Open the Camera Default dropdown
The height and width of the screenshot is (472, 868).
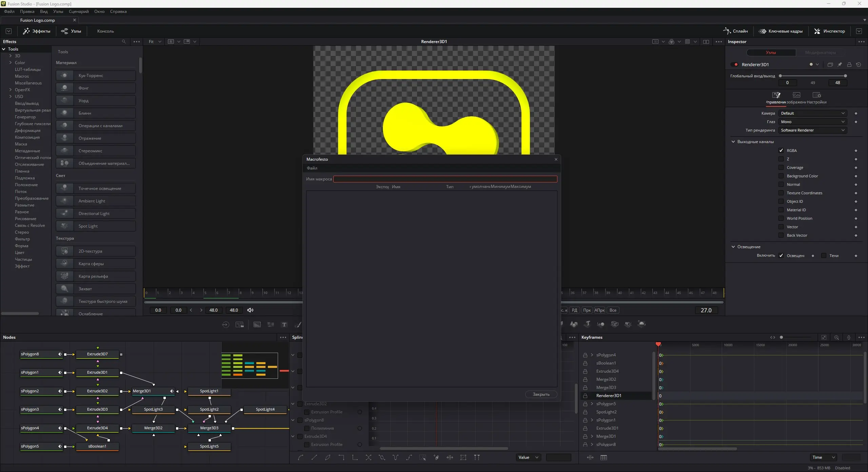[812, 113]
